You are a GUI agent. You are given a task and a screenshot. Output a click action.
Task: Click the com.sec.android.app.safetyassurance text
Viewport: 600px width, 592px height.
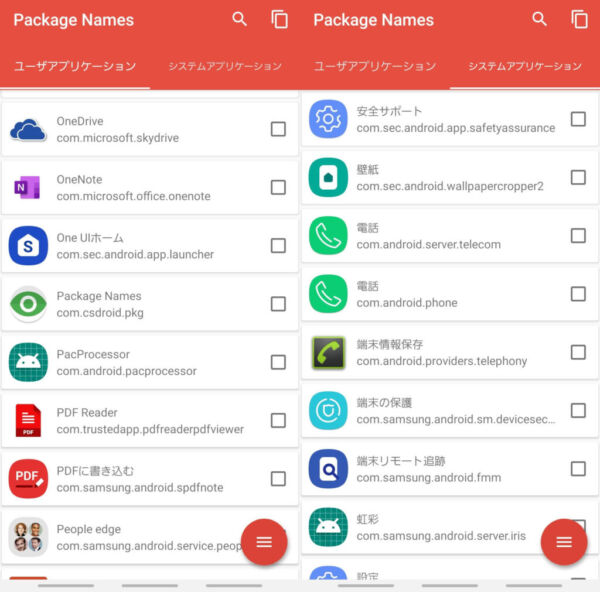pos(456,128)
